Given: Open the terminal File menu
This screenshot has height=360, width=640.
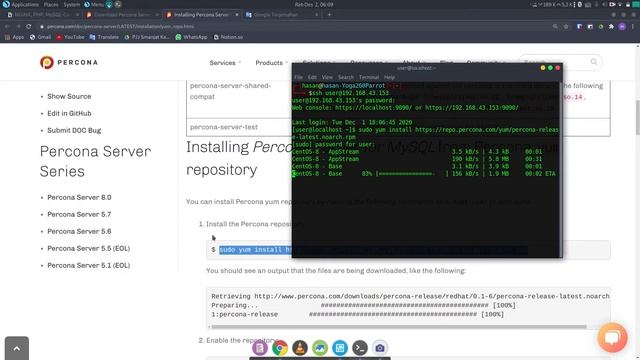Looking at the screenshot, I should [298, 77].
